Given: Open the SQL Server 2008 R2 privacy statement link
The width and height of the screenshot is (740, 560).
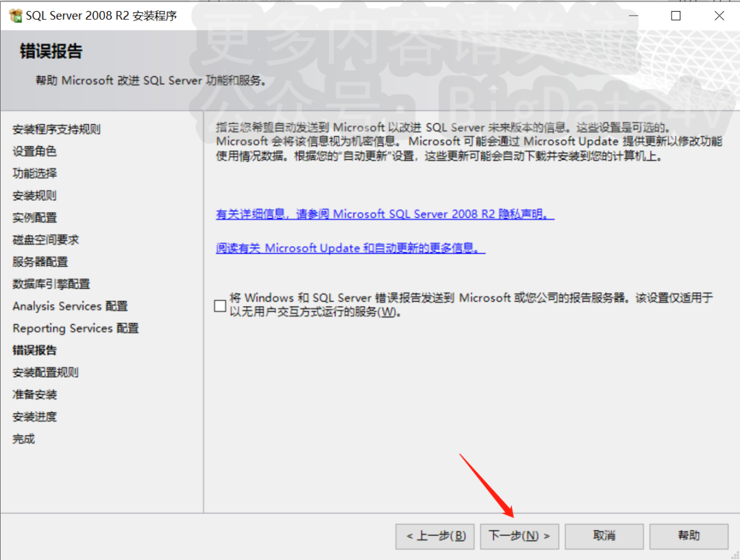Looking at the screenshot, I should point(385,214).
